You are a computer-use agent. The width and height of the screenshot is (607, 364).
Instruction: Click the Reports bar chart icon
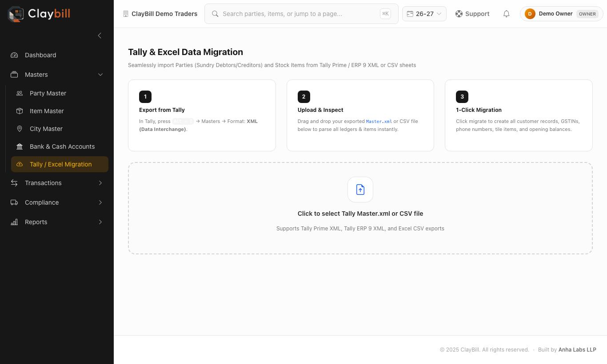coord(14,222)
